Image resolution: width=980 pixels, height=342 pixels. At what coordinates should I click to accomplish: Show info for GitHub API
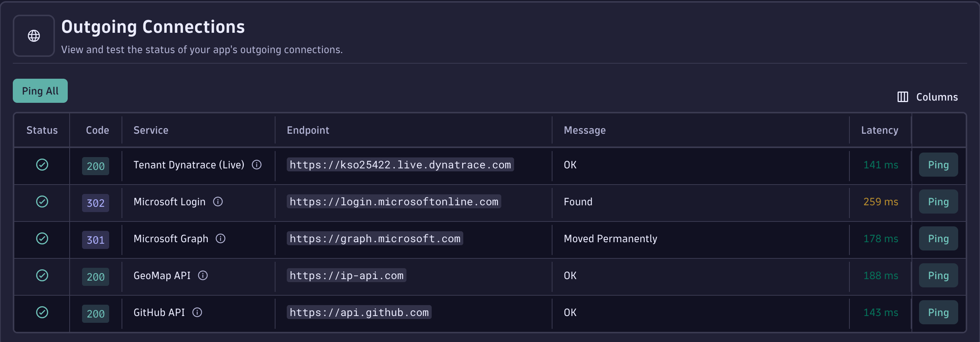coord(197,312)
